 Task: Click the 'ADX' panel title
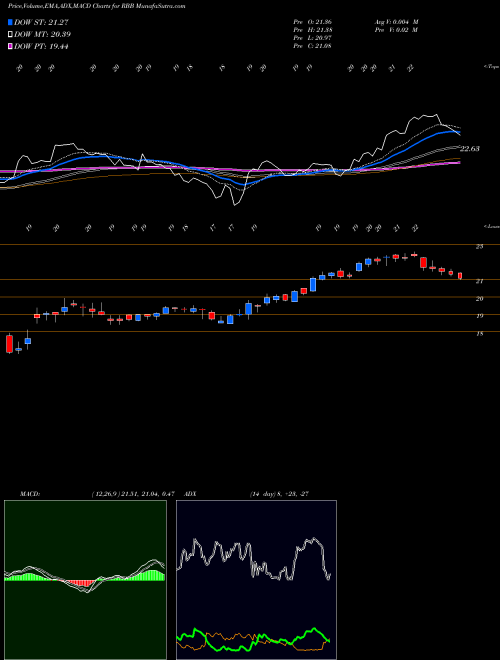190,494
